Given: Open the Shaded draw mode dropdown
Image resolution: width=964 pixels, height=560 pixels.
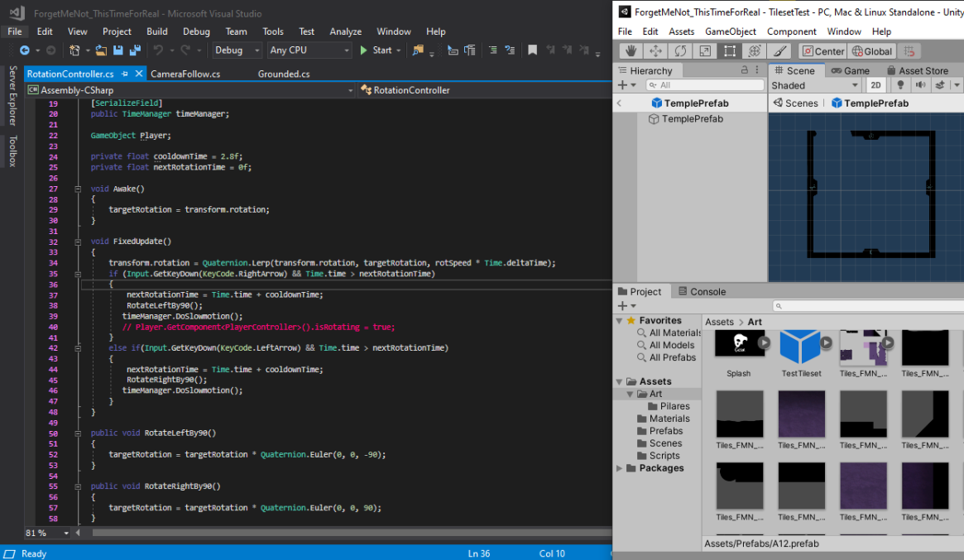Looking at the screenshot, I should point(814,85).
